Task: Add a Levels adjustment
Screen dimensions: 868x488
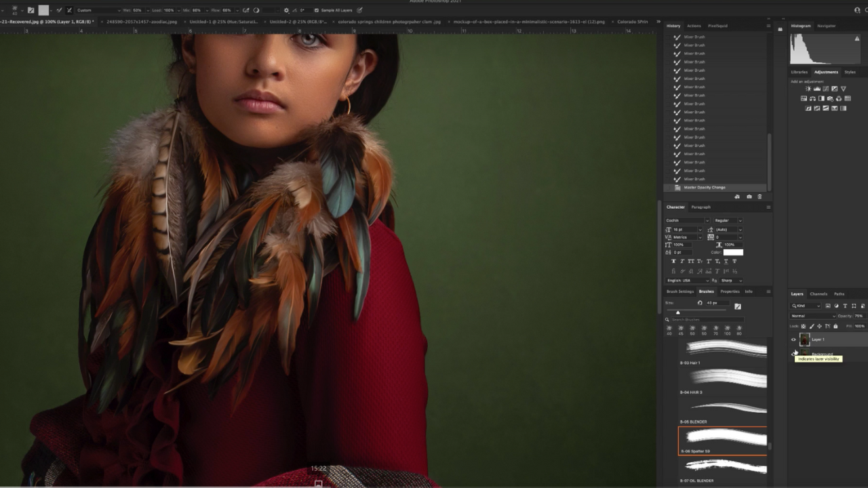Action: tap(817, 89)
